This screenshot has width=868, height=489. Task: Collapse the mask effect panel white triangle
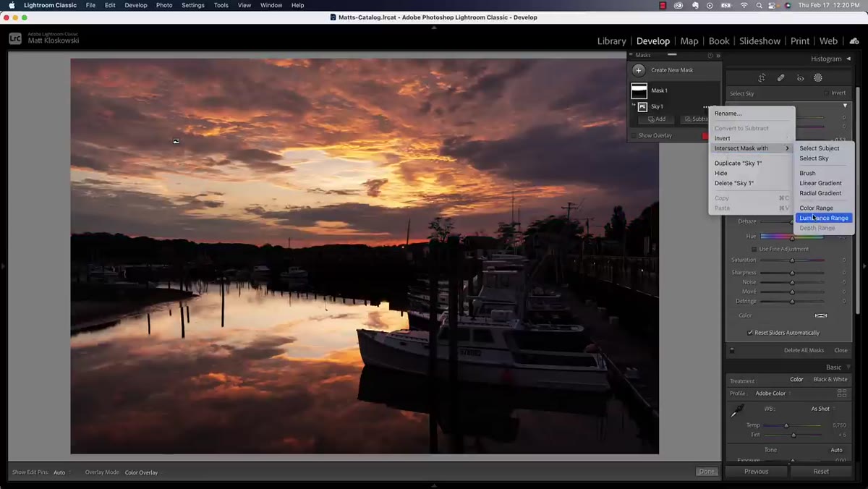(x=845, y=106)
